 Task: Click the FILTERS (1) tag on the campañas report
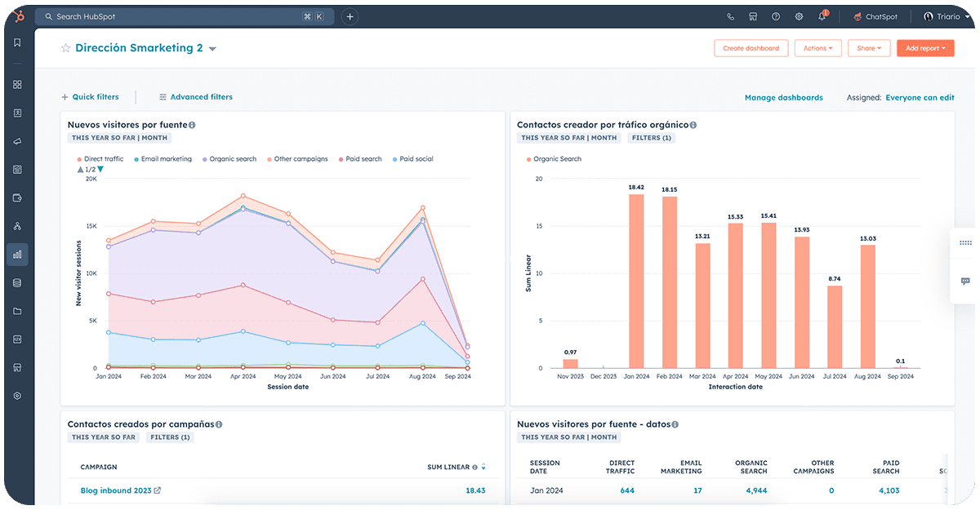point(170,437)
